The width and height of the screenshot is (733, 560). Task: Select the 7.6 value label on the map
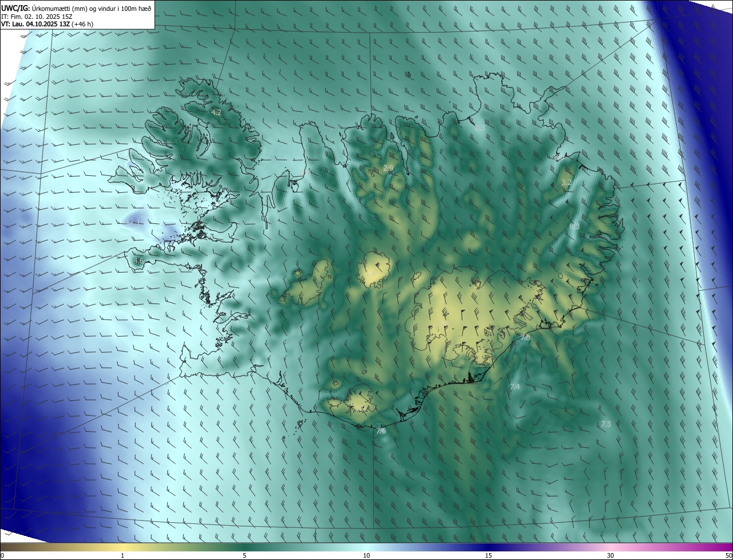(x=381, y=431)
